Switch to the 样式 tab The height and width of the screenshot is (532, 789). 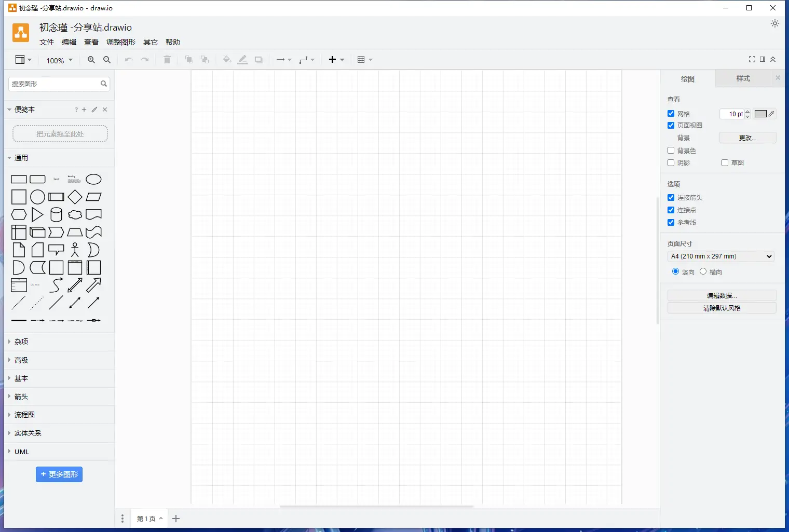point(743,78)
